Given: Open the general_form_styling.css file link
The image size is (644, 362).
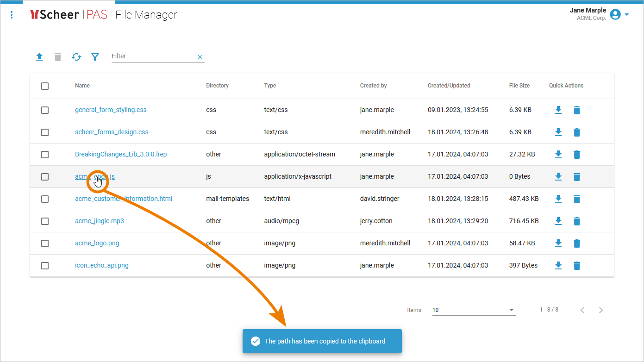Looking at the screenshot, I should [111, 110].
